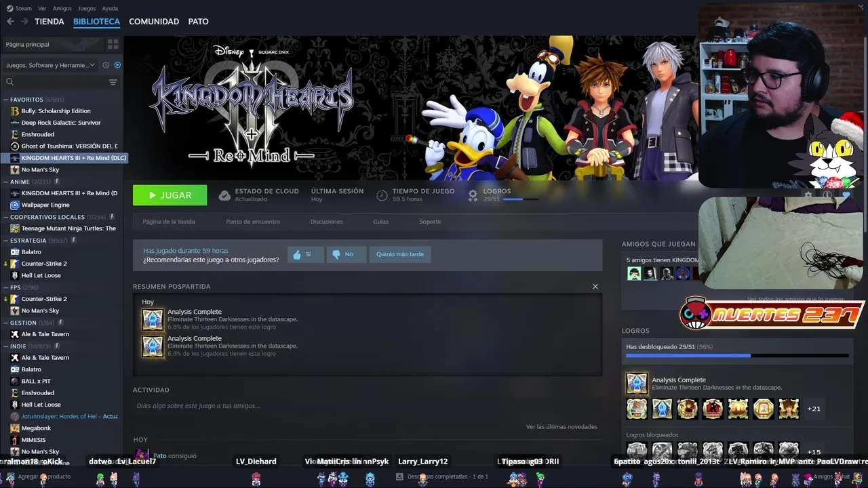Open Guías link
The width and height of the screenshot is (868, 488).
point(381,222)
